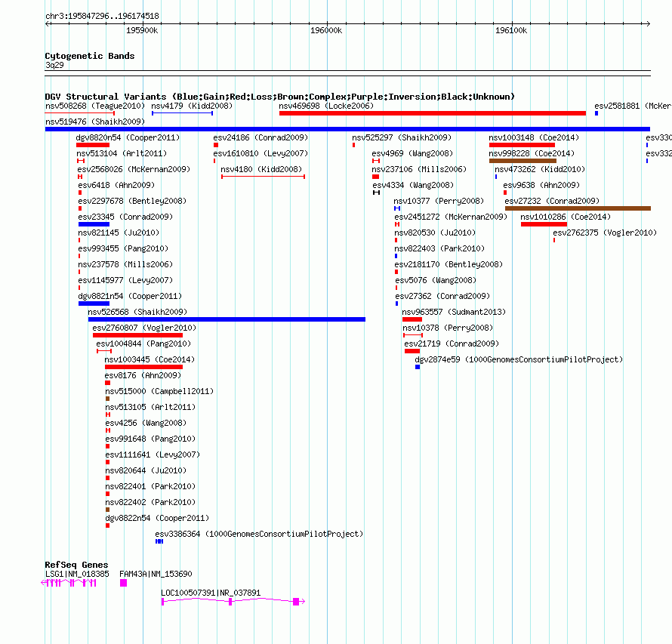This screenshot has height=644, width=672.
Task: Click the nsv526568 (Shaikh2009) blue bar
Action: [227, 319]
